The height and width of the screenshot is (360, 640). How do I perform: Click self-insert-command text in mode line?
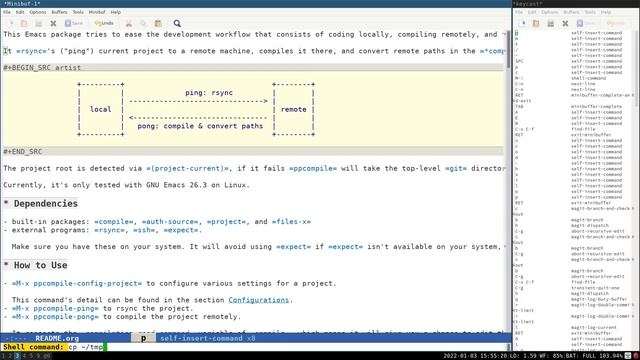(201, 338)
